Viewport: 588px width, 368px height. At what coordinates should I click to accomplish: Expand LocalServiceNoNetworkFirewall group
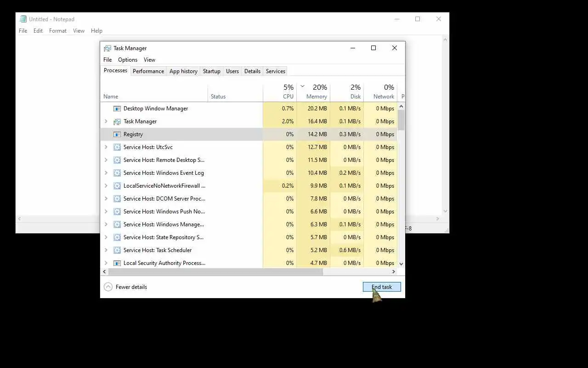coord(106,186)
